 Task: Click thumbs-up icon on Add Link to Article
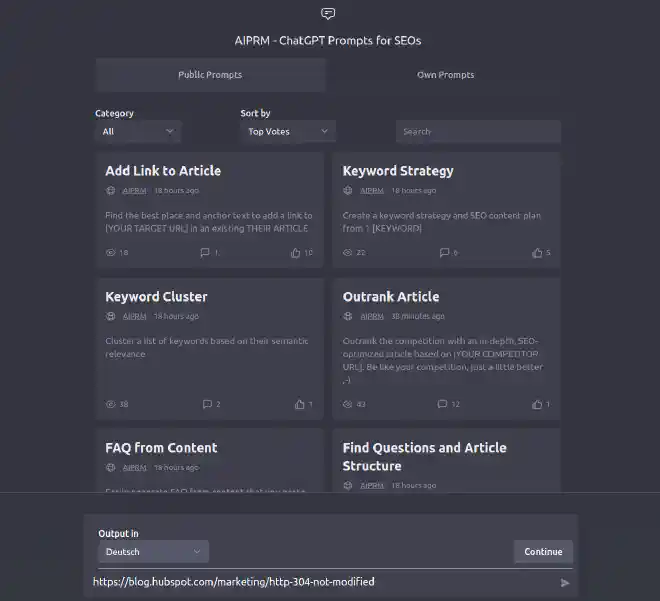296,253
